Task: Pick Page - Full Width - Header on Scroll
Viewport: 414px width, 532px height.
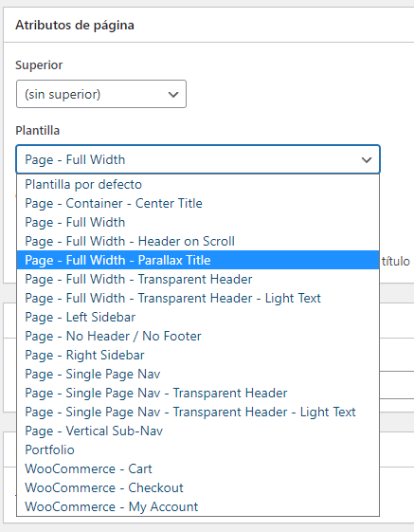Action: [198, 241]
